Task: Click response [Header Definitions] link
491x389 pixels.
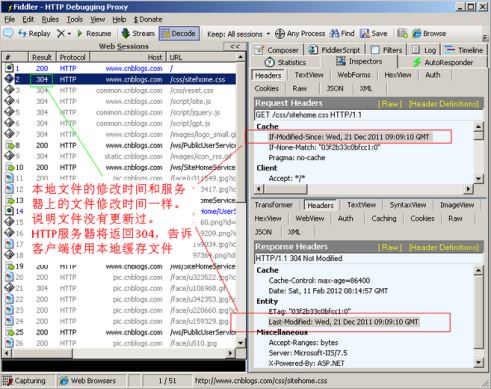Action: pyautogui.click(x=444, y=248)
